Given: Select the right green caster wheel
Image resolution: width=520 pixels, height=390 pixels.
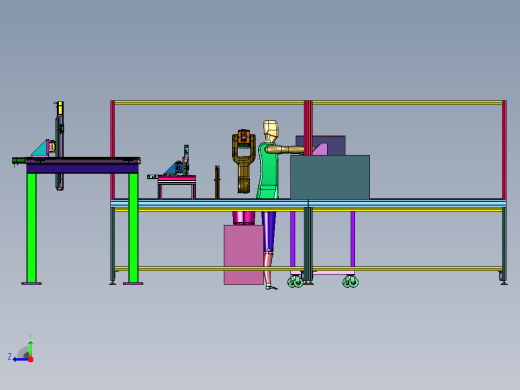Looking at the screenshot, I should pos(350,282).
